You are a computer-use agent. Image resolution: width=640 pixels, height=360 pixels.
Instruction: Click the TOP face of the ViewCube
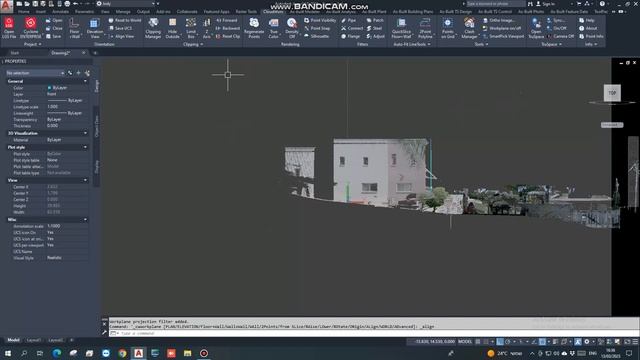pos(612,93)
